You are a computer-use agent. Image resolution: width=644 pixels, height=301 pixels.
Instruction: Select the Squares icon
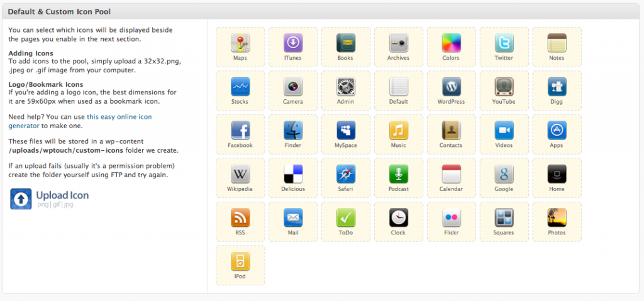tap(504, 217)
